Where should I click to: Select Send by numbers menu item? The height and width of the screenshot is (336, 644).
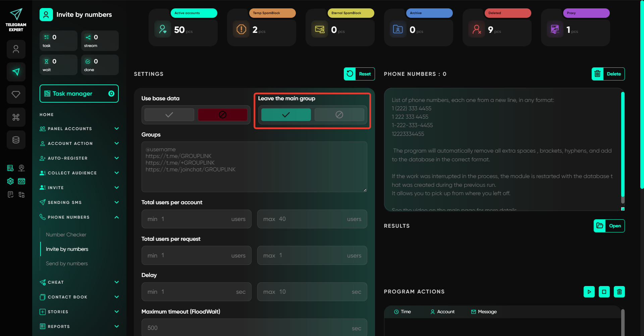pyautogui.click(x=67, y=264)
